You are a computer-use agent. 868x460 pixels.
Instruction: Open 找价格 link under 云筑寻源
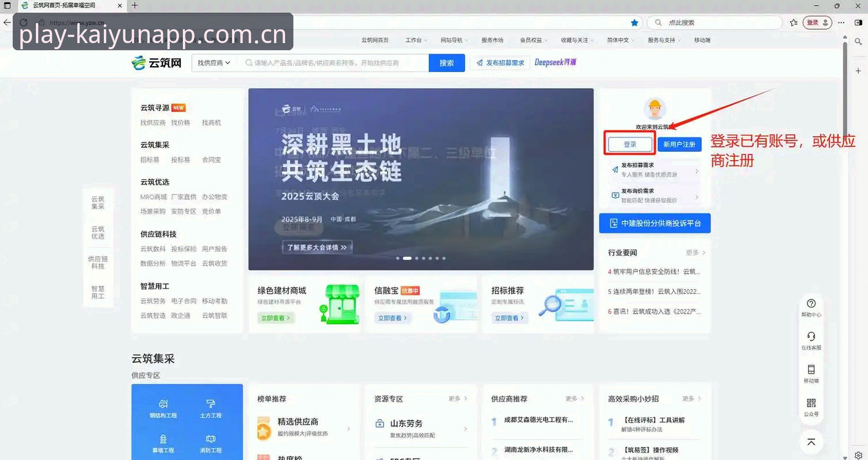(181, 123)
